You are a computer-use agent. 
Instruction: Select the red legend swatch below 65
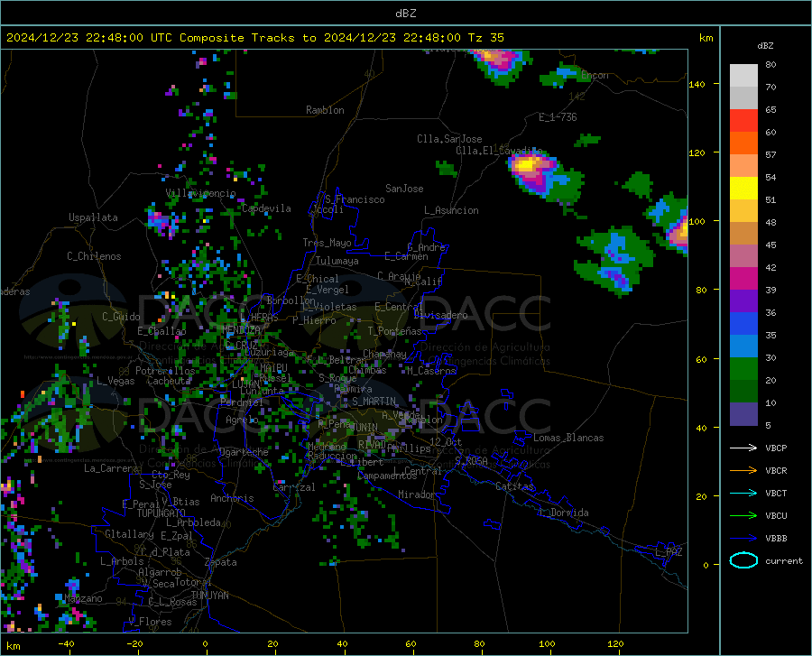coord(743,121)
